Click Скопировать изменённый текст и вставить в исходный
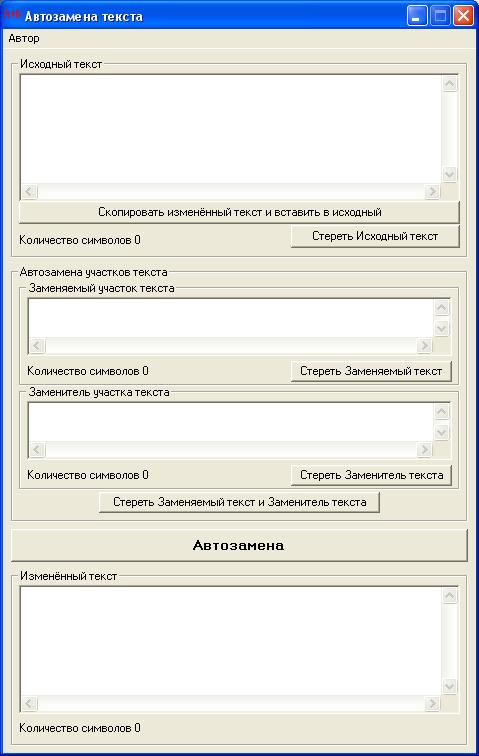The image size is (479, 756). (239, 212)
